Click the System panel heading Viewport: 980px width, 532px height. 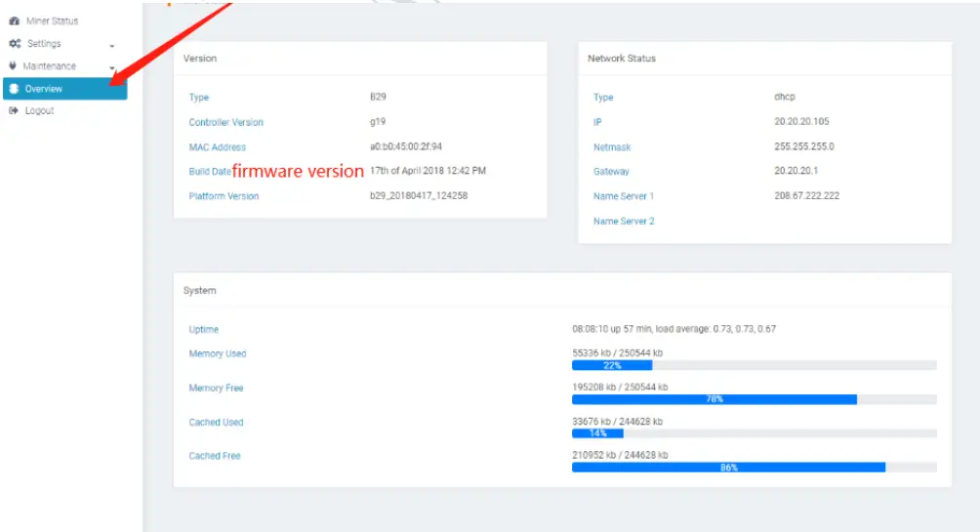(199, 291)
